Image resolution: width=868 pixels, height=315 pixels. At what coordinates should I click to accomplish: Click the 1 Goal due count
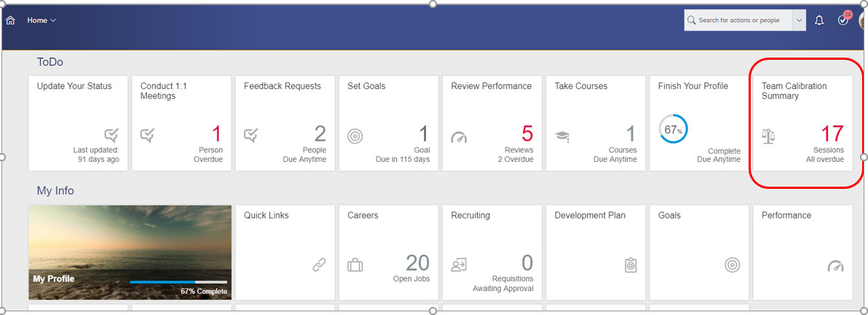[x=424, y=134]
